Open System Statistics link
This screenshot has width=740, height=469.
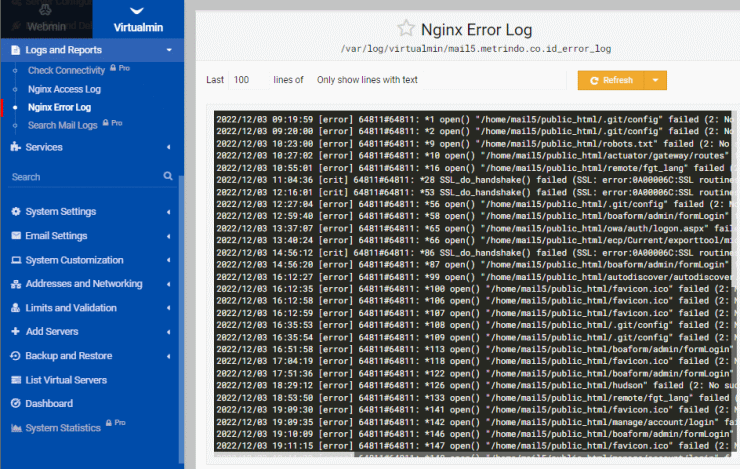(63, 428)
